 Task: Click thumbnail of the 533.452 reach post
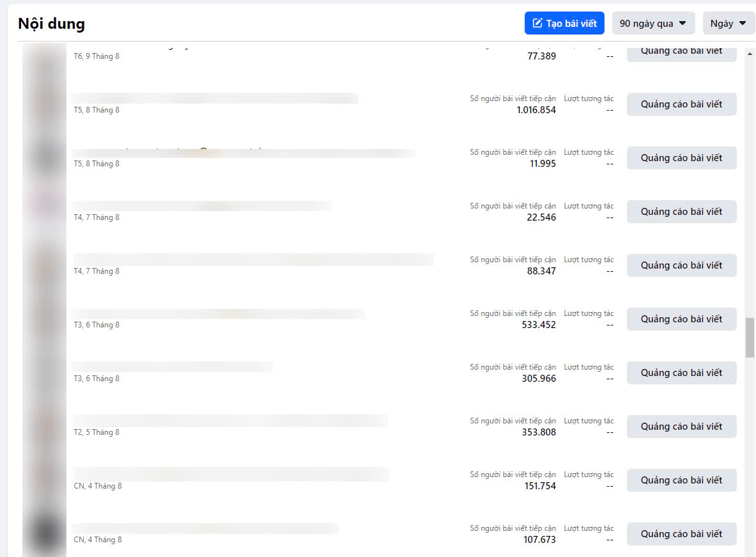point(45,318)
